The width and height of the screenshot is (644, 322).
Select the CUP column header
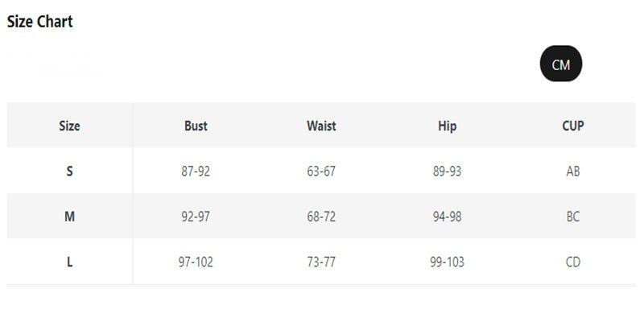tap(573, 126)
